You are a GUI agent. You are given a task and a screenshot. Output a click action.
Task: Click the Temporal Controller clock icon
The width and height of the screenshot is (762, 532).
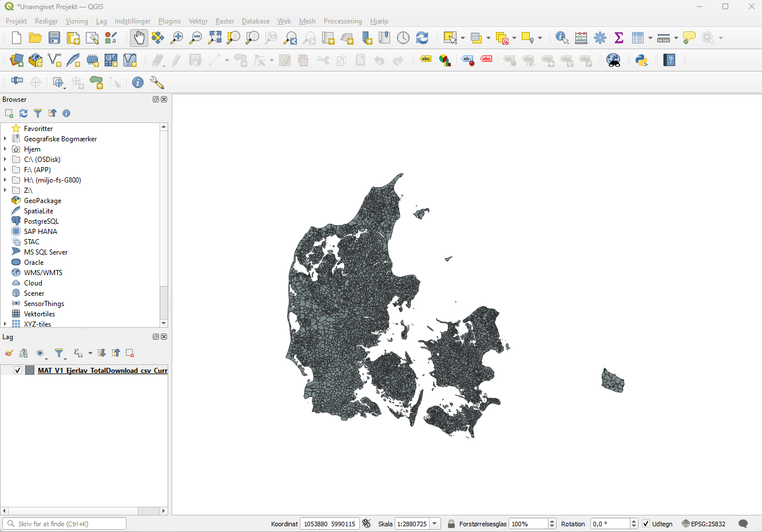coord(403,38)
